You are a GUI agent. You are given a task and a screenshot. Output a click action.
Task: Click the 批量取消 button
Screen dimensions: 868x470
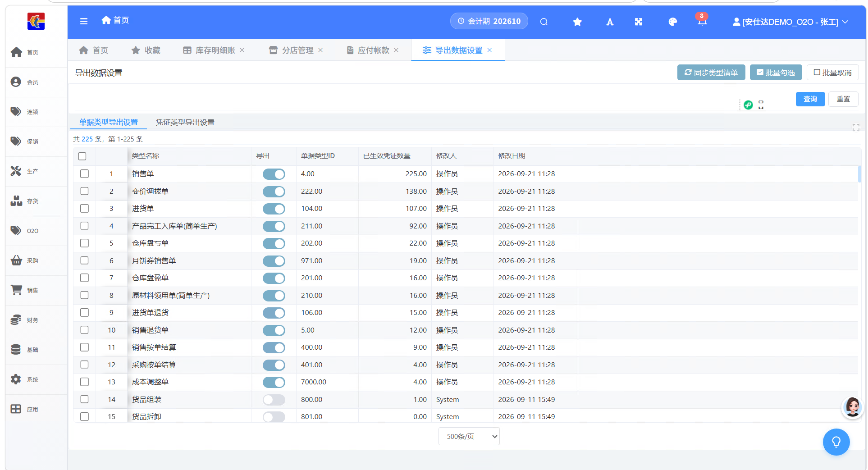pyautogui.click(x=833, y=73)
